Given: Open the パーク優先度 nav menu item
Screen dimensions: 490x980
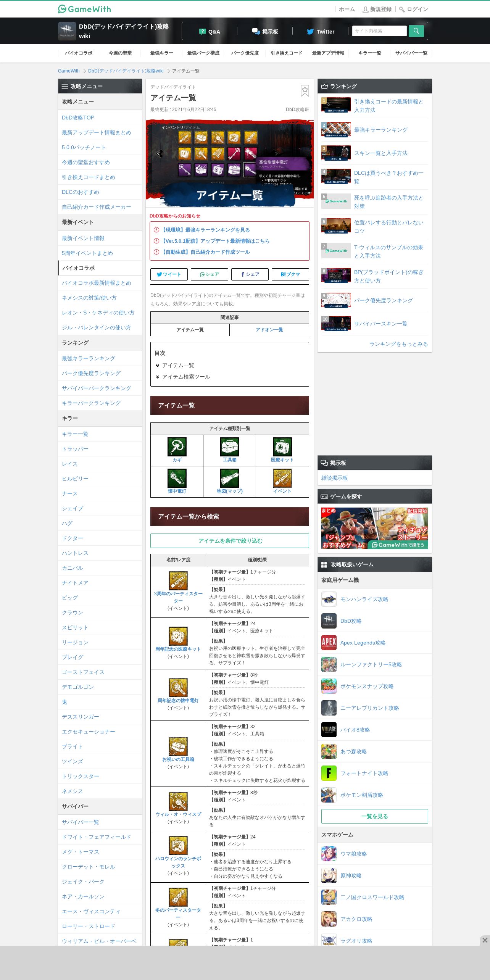Looking at the screenshot, I should pos(245,53).
